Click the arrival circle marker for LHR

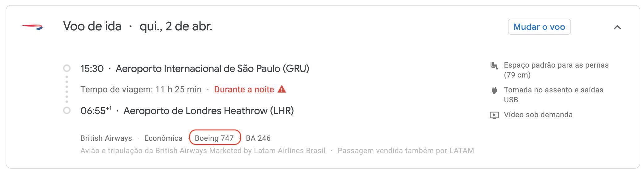67,110
